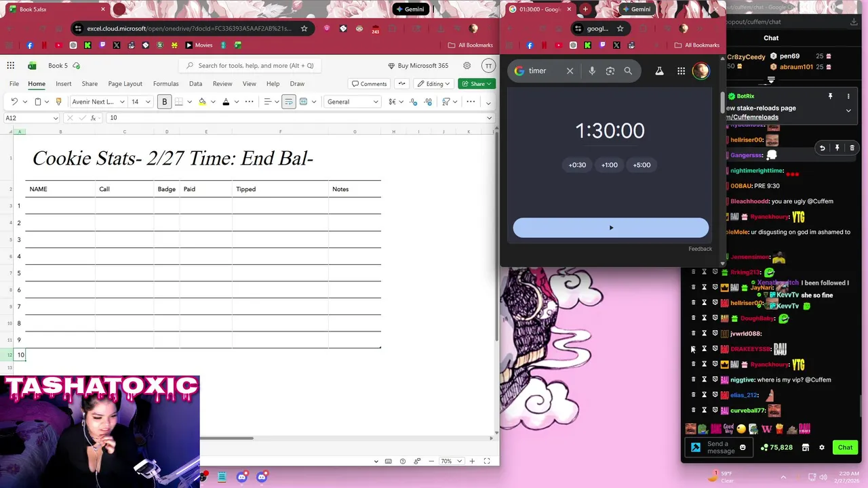Select the Format Painter brush
The image size is (868, 488).
[58, 102]
